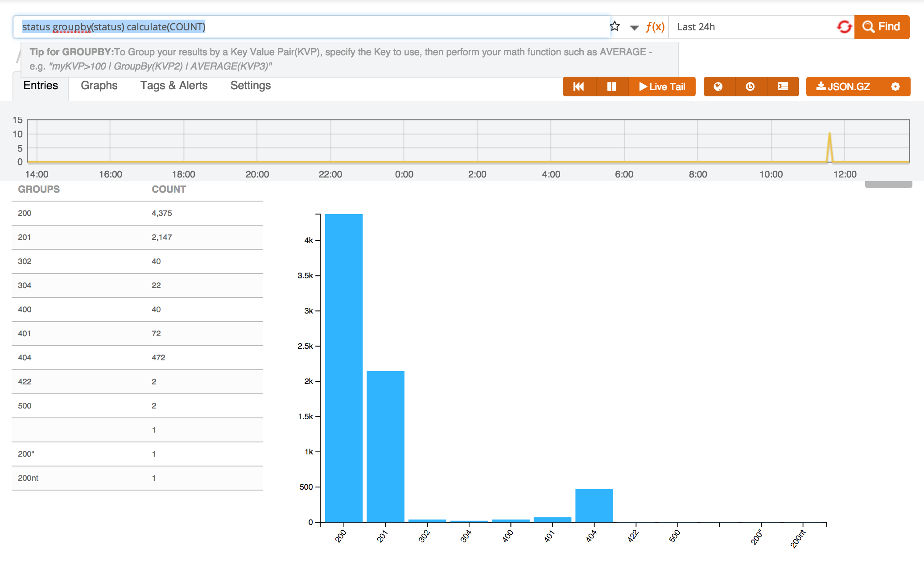This screenshot has width=924, height=586.
Task: Toggle the indented list view icon
Action: click(x=783, y=87)
